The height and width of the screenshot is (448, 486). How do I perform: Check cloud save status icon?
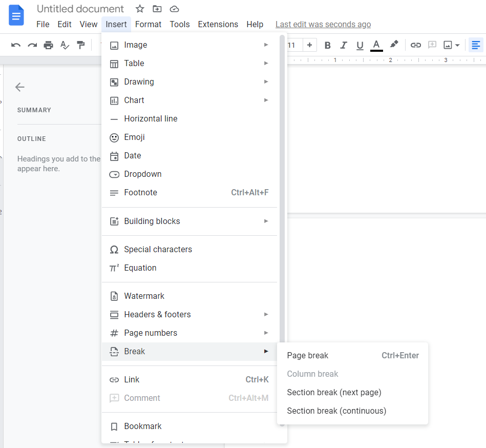175,9
